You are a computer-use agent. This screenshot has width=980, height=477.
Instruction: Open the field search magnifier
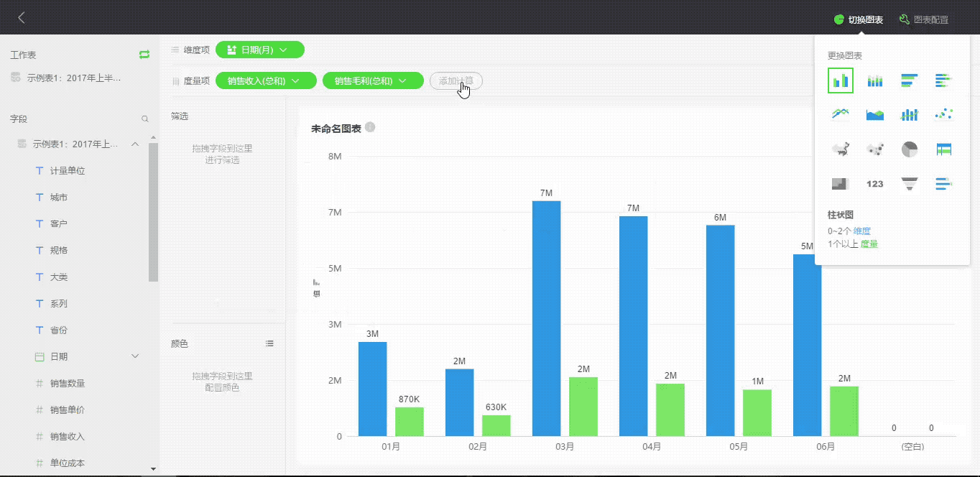[x=145, y=119]
